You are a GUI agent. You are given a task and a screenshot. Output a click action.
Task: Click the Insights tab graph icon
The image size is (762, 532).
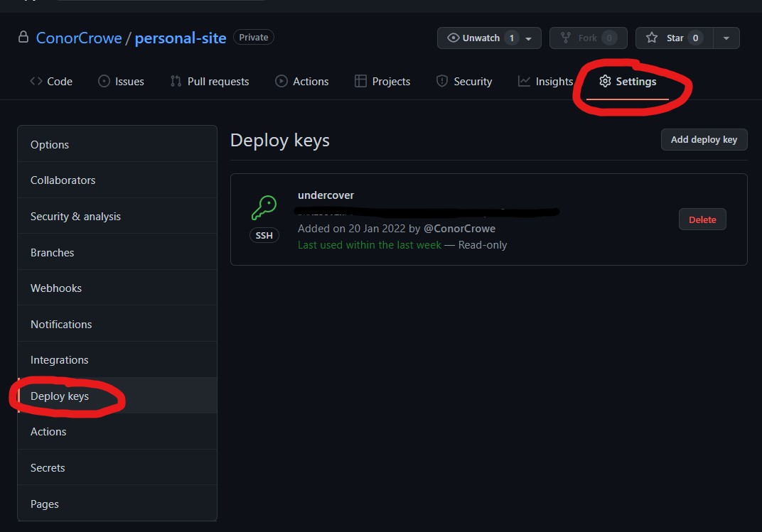tap(524, 81)
